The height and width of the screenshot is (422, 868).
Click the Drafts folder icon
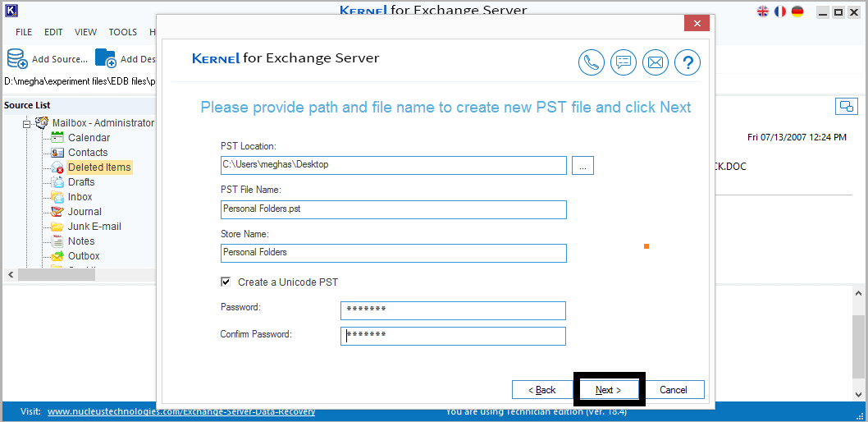[x=57, y=181]
